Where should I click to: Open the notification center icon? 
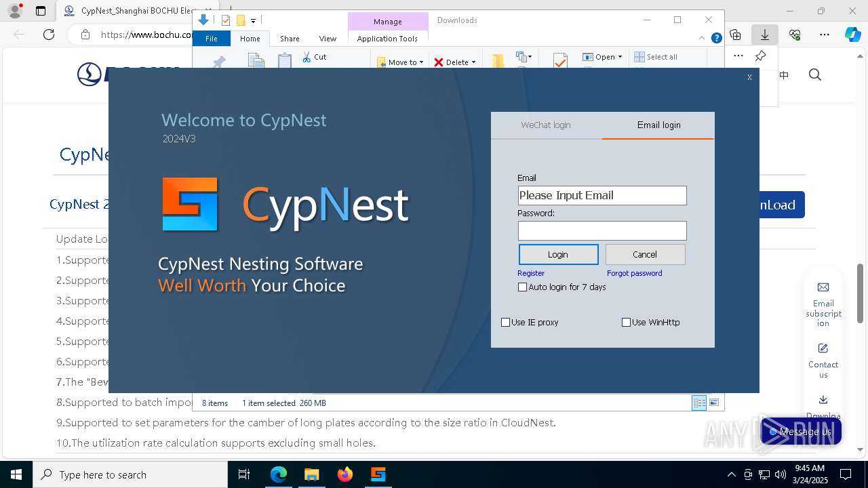846,474
